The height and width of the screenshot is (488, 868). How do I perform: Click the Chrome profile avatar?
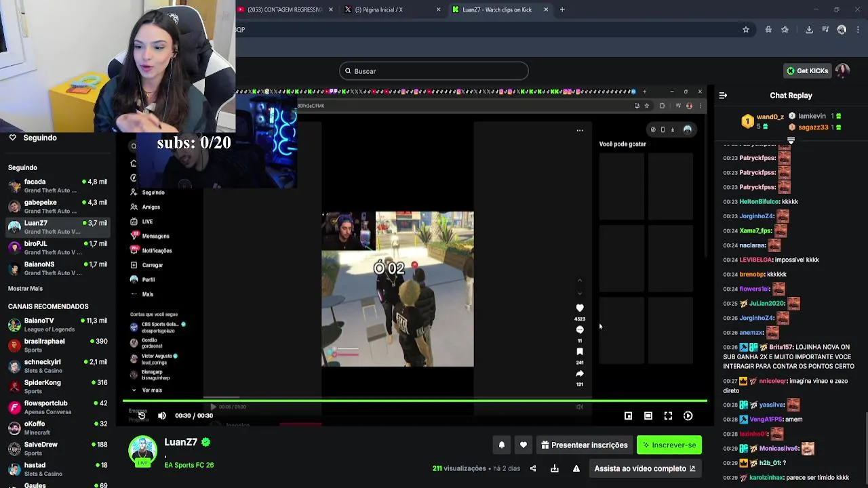[842, 30]
